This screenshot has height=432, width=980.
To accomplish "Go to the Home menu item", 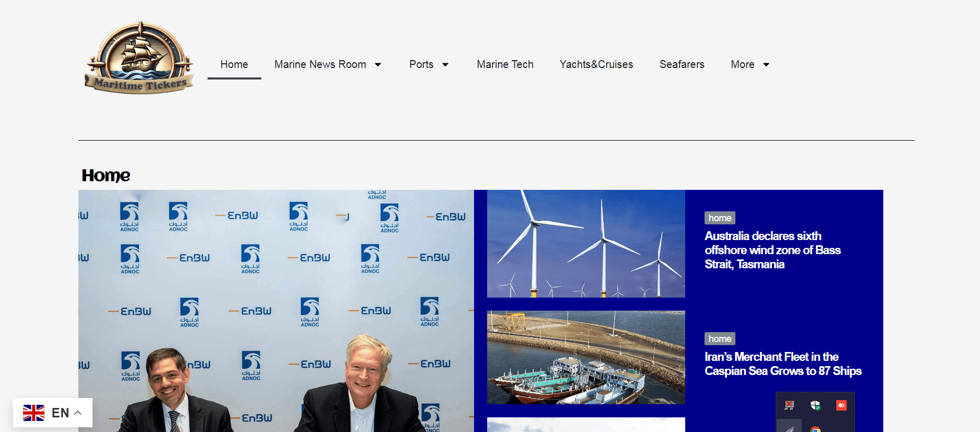I will click(x=234, y=64).
